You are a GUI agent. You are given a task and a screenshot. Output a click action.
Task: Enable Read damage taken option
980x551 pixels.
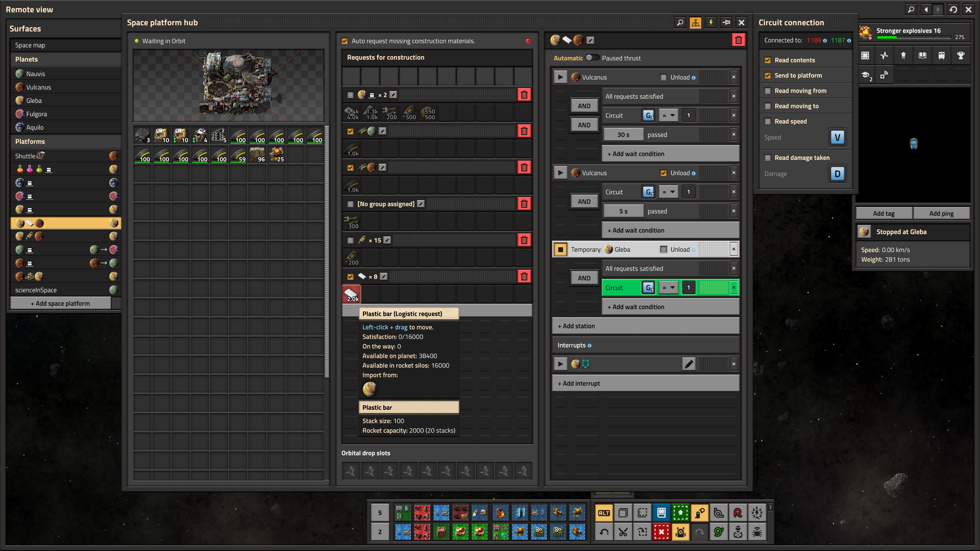point(768,158)
